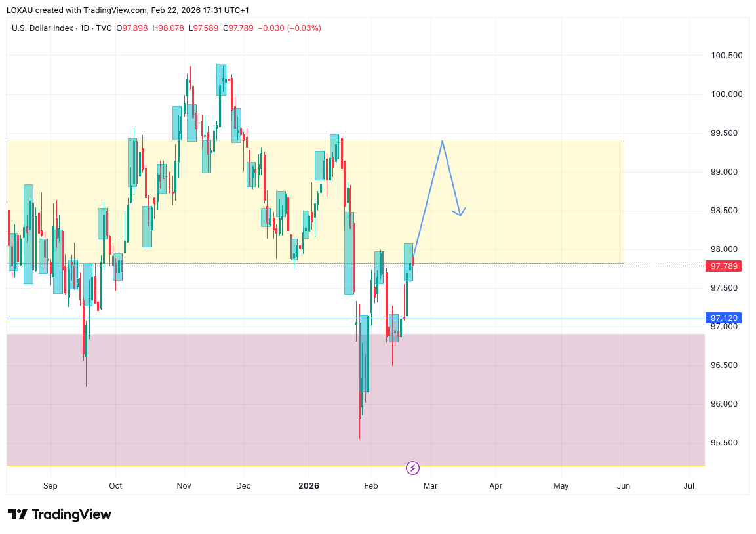Select the yellow shaded rectangle zone
The height and width of the screenshot is (534, 756).
525,197
